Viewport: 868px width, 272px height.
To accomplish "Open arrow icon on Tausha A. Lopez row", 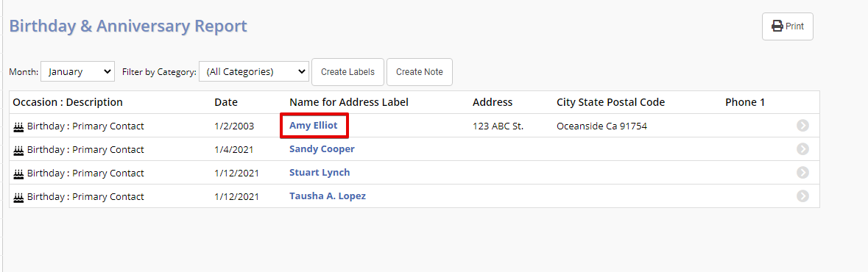I will point(802,196).
